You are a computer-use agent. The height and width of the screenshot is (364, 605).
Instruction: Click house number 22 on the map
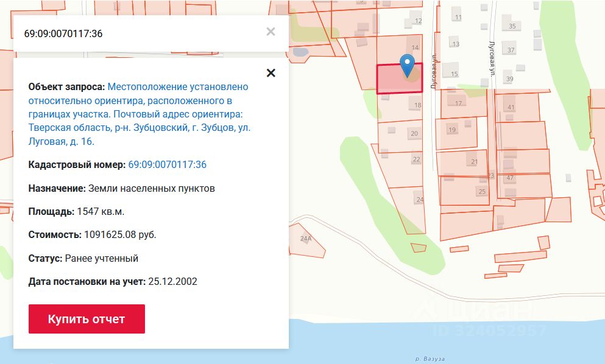click(416, 159)
